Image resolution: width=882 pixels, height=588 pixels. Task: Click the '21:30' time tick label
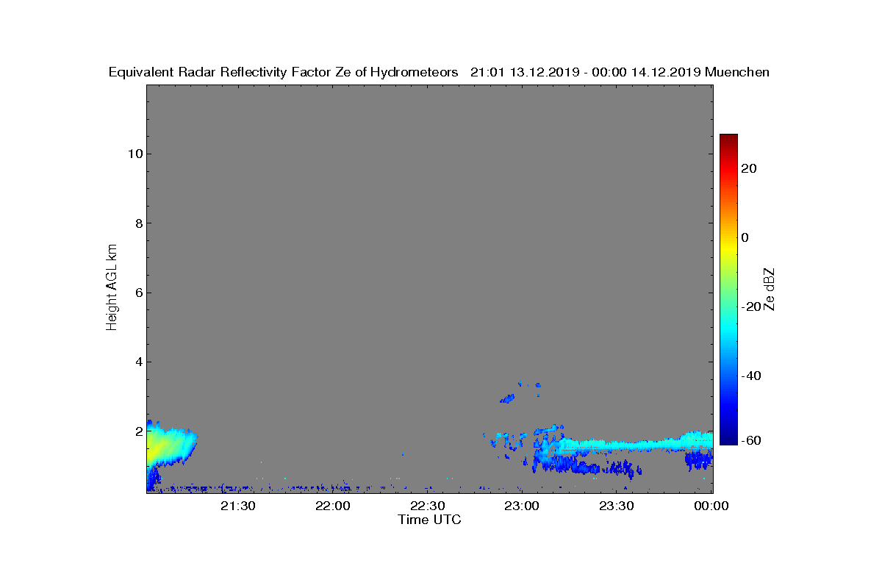pyautogui.click(x=238, y=506)
